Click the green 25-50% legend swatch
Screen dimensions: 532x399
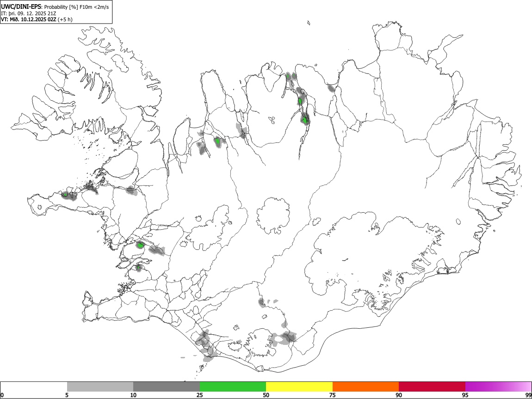click(233, 387)
